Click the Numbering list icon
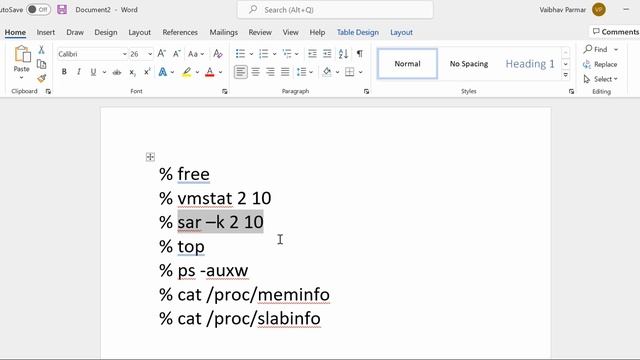Viewport: 640px width, 360px height. point(264,53)
